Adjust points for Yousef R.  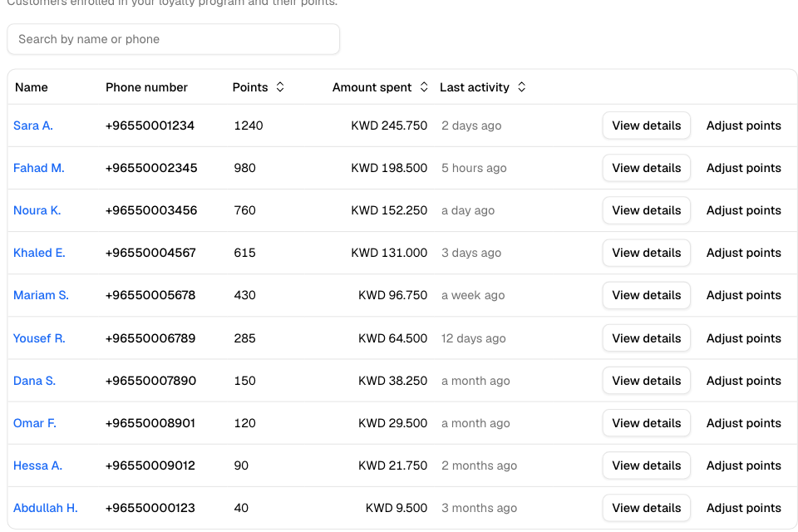[743, 338]
